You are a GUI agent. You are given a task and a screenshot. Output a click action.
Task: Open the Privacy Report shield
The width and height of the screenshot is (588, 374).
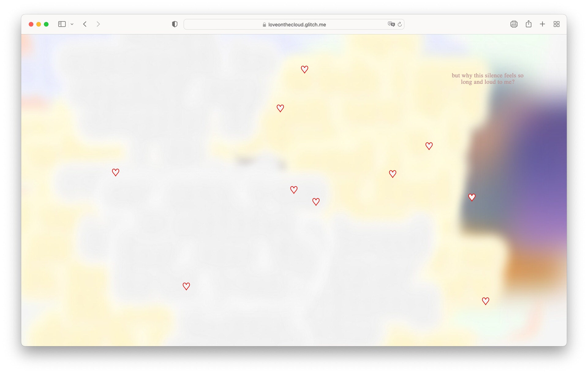click(175, 24)
